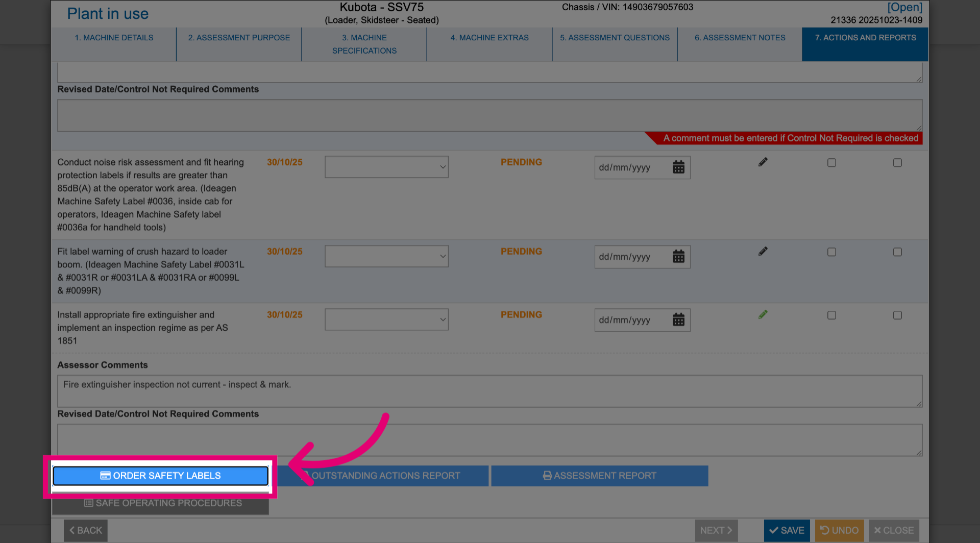Click 30/10/25 date in noise risk row
Image resolution: width=980 pixels, height=543 pixels.
pyautogui.click(x=285, y=162)
